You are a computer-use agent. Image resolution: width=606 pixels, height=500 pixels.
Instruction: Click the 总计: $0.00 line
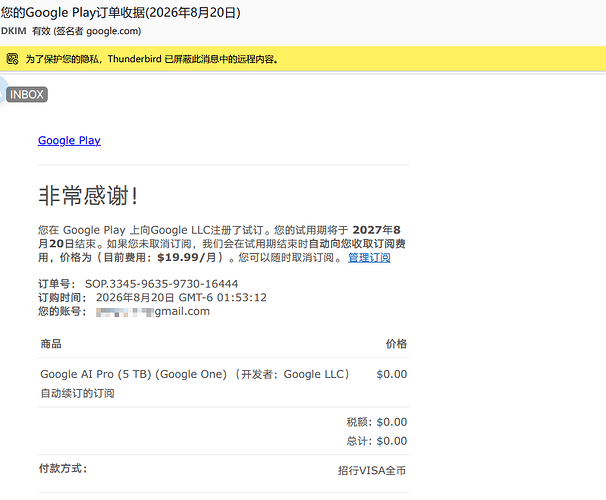376,441
